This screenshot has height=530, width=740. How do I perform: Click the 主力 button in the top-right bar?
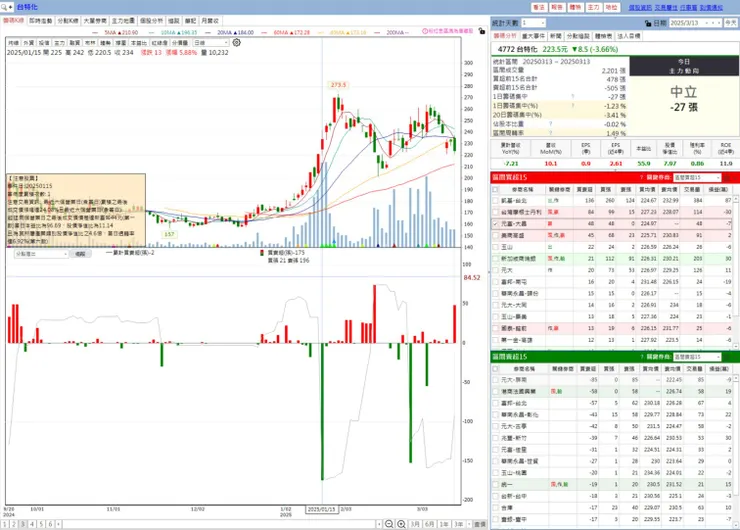(x=593, y=7)
